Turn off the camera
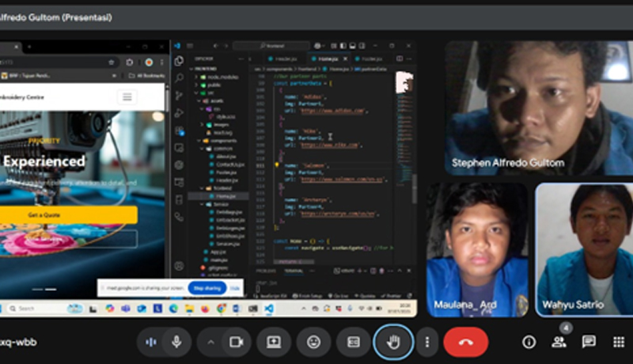This screenshot has height=364, width=633. [x=235, y=342]
